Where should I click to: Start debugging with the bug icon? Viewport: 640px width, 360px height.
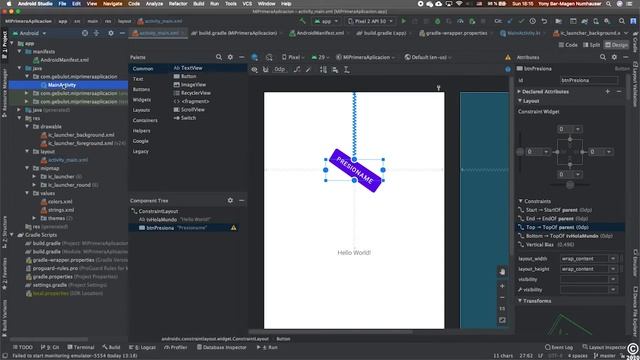(x=437, y=21)
